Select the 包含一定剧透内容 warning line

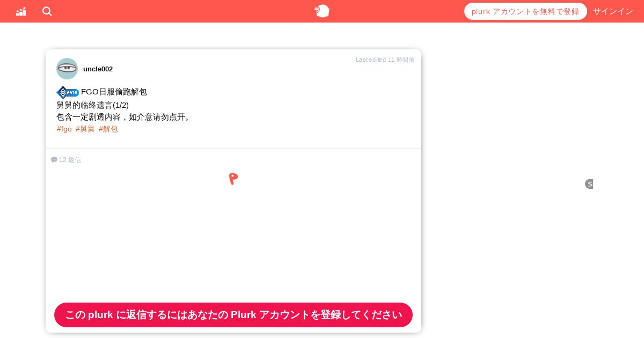[125, 117]
